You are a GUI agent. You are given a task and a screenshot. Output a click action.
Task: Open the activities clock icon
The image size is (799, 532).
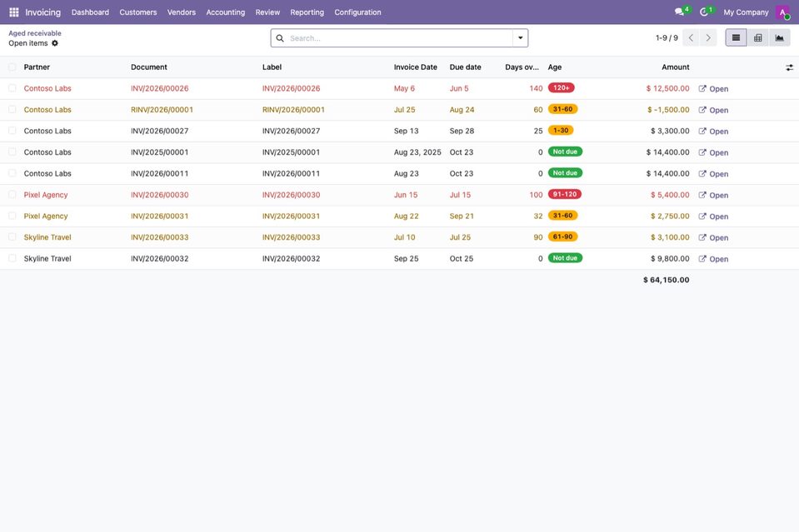click(704, 12)
